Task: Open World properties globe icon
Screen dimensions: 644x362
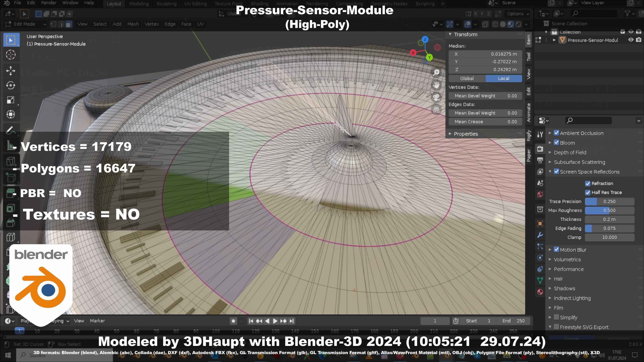Action: pos(540,194)
